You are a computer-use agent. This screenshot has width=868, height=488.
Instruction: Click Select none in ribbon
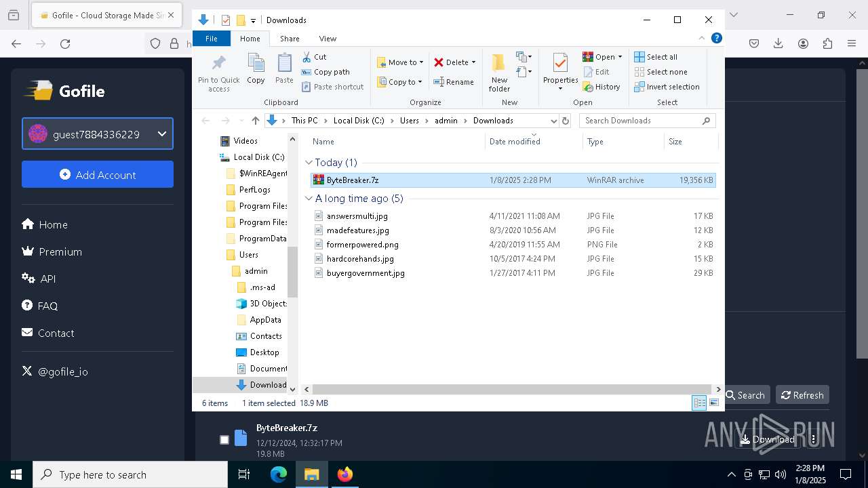[x=661, y=72]
